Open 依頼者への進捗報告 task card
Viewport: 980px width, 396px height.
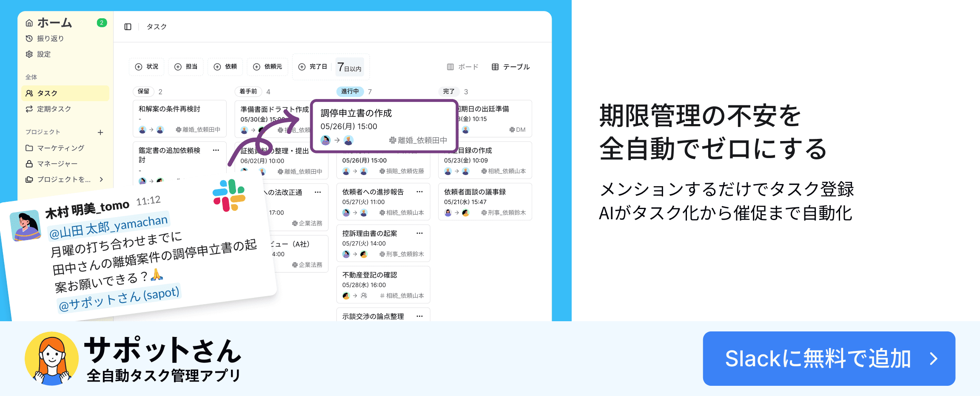pos(383,202)
